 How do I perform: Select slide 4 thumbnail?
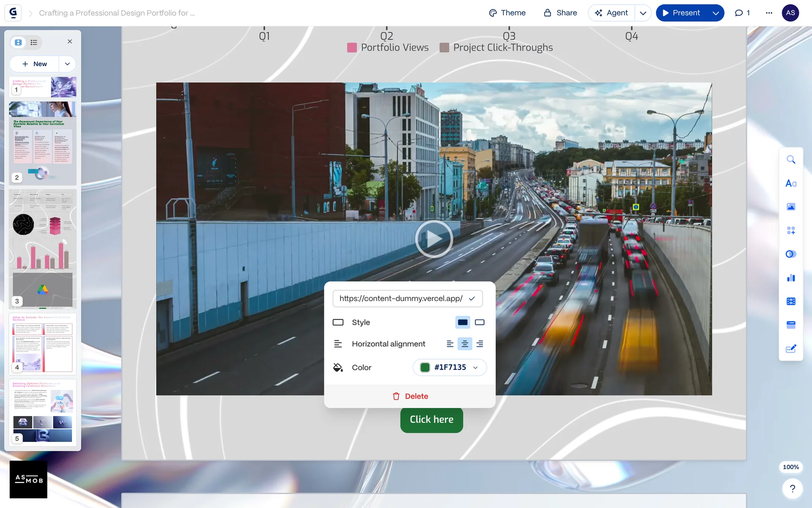42,343
